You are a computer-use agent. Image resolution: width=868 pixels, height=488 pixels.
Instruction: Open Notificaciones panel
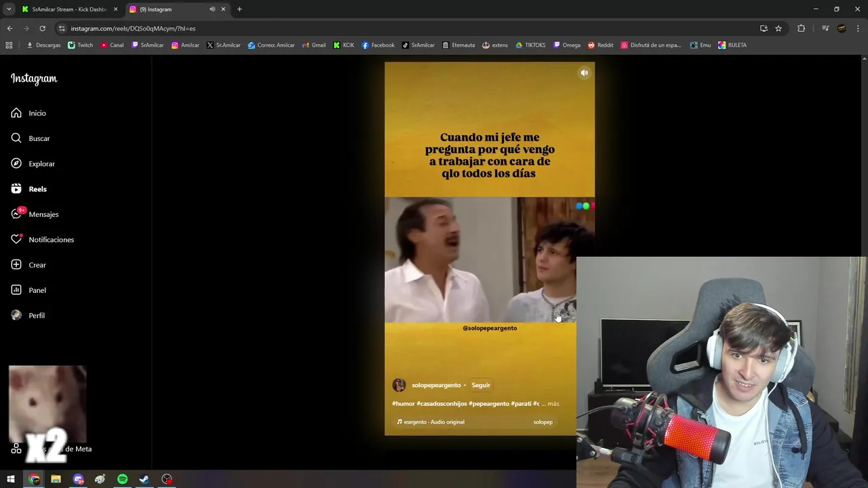click(x=42, y=240)
